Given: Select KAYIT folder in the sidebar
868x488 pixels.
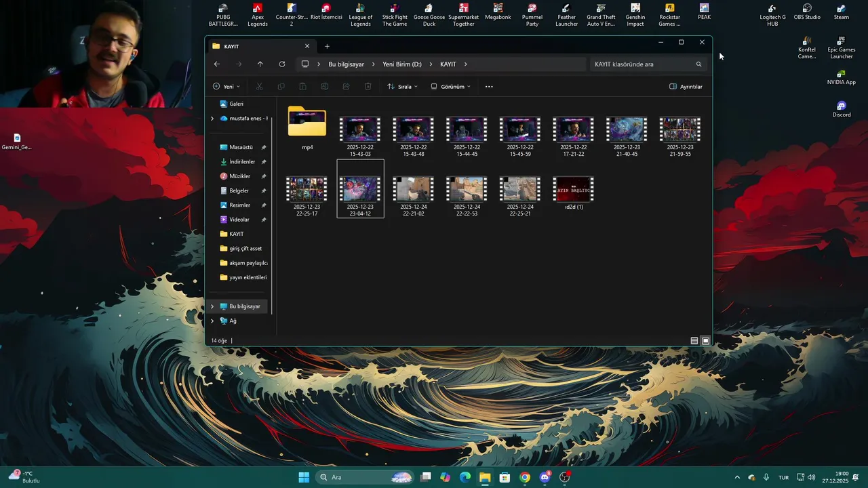Looking at the screenshot, I should pyautogui.click(x=236, y=234).
